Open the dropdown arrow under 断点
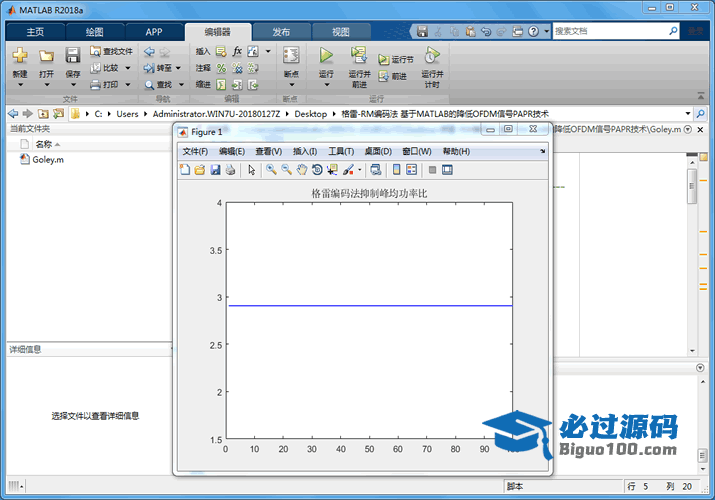 (291, 85)
